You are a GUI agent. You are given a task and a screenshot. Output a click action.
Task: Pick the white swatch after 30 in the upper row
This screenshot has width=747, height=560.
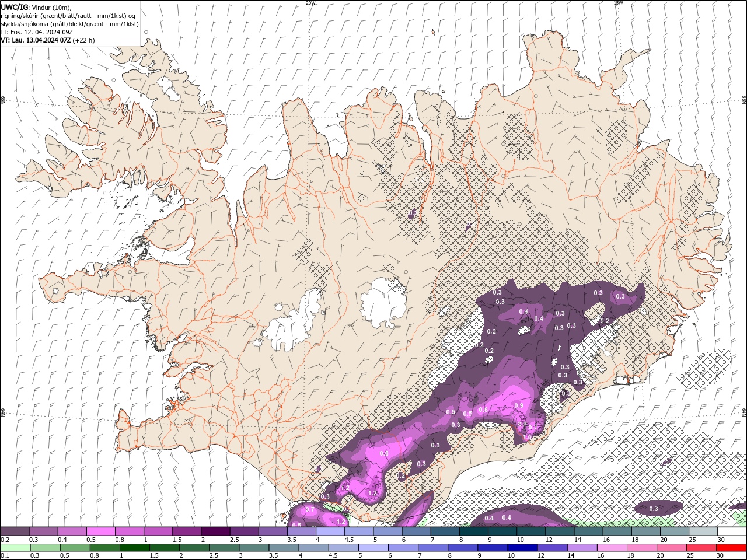click(732, 531)
